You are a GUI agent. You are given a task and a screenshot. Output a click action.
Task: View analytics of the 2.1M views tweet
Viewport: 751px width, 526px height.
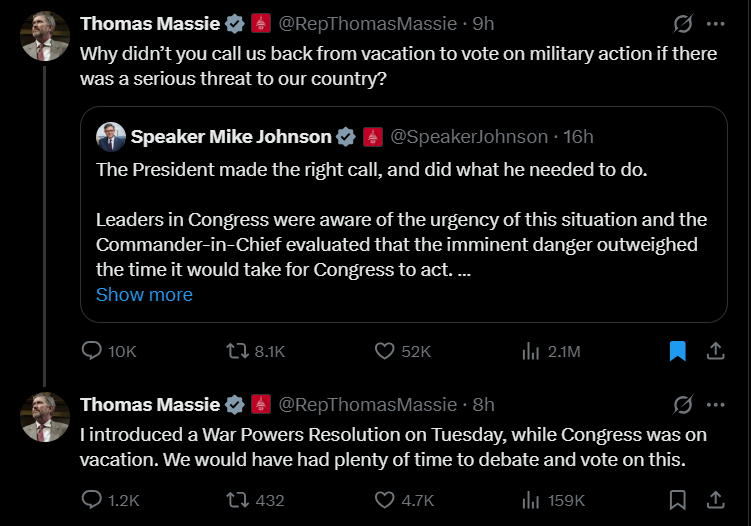[x=531, y=351]
